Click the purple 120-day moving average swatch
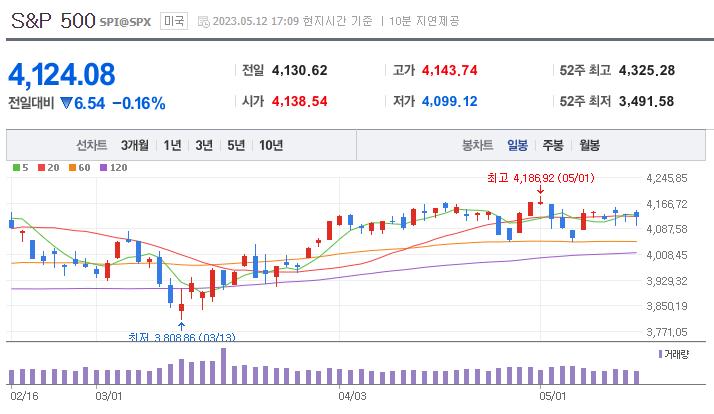The width and height of the screenshot is (714, 414). point(103,168)
